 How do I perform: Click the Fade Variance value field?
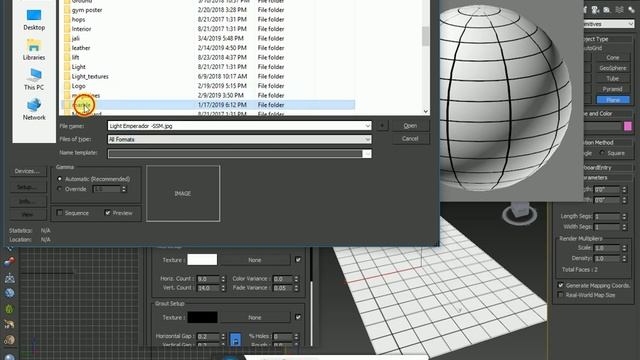[x=282, y=288]
